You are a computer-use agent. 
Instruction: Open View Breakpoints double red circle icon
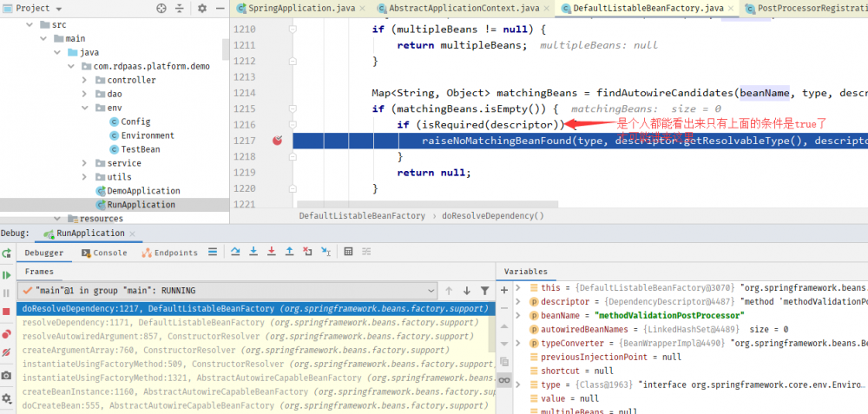click(x=7, y=334)
